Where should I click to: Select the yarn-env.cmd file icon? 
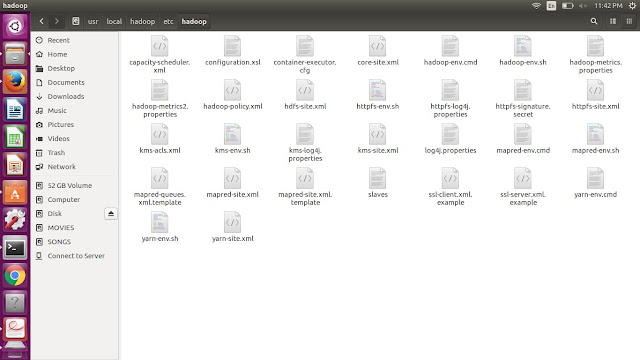tap(596, 178)
